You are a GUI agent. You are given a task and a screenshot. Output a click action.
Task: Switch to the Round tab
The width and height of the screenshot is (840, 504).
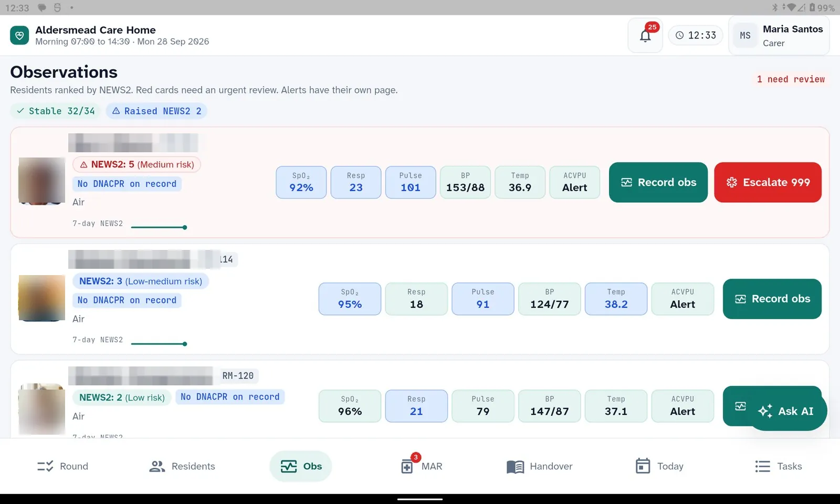[62, 466]
